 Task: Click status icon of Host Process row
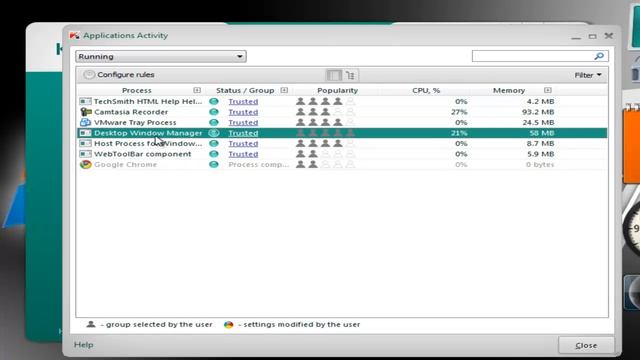click(213, 144)
